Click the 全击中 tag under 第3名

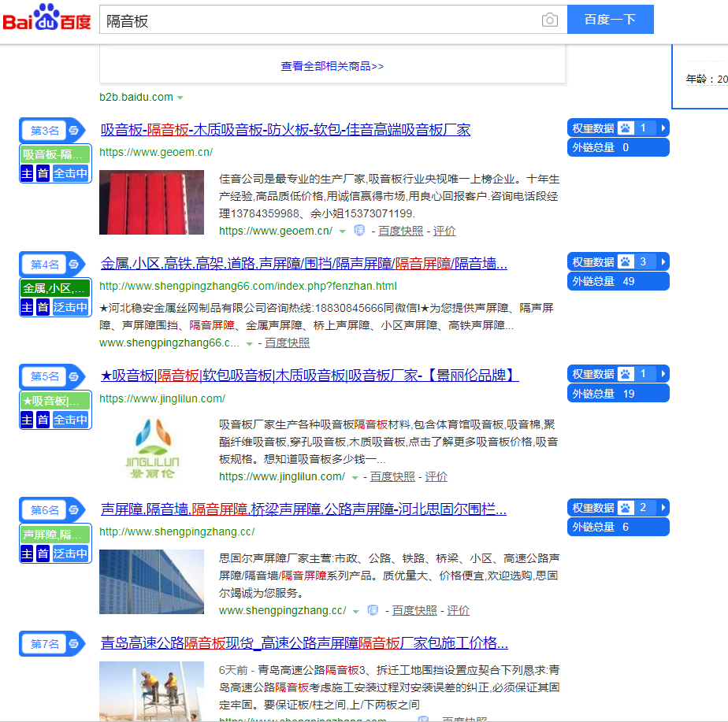(71, 173)
